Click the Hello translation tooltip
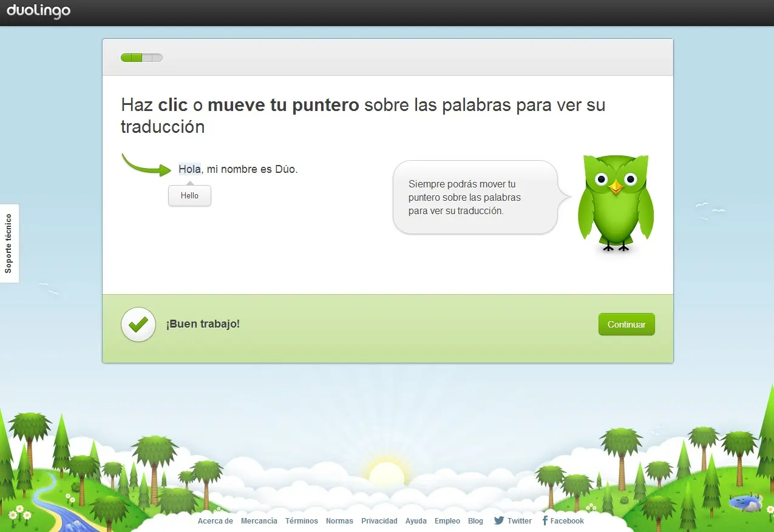The image size is (774, 532). click(x=189, y=195)
